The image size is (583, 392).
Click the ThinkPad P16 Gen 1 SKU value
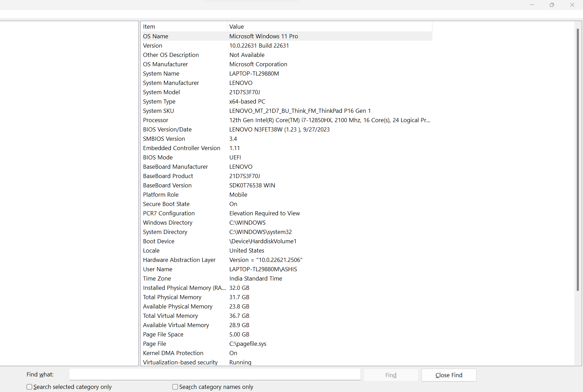300,111
